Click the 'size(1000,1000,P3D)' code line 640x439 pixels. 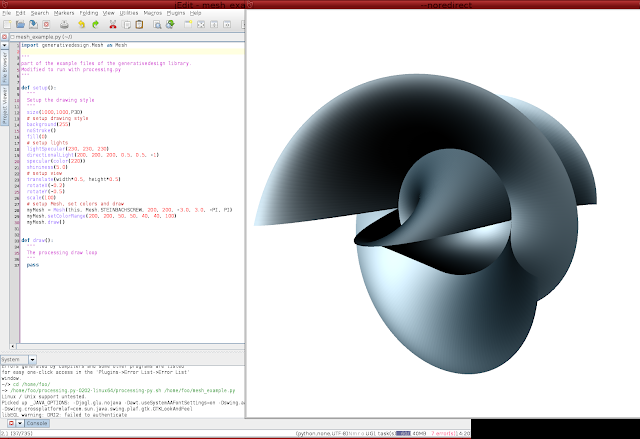point(55,112)
